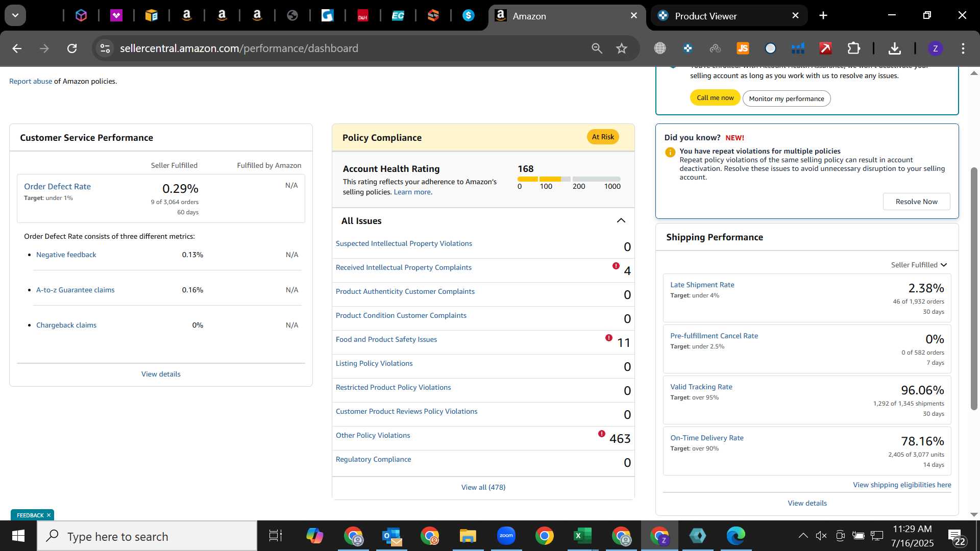
Task: Open Restricted Product Policy Violations
Action: point(393,387)
